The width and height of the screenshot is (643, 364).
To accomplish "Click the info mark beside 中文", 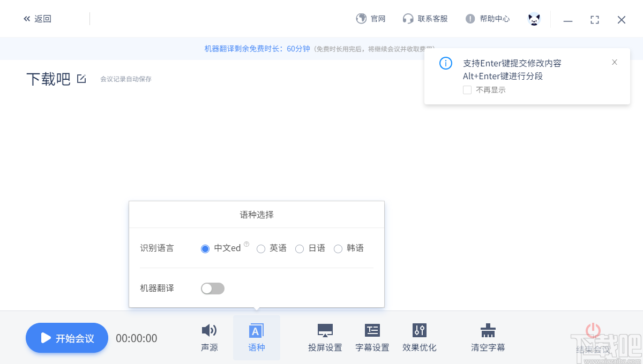I will (246, 244).
